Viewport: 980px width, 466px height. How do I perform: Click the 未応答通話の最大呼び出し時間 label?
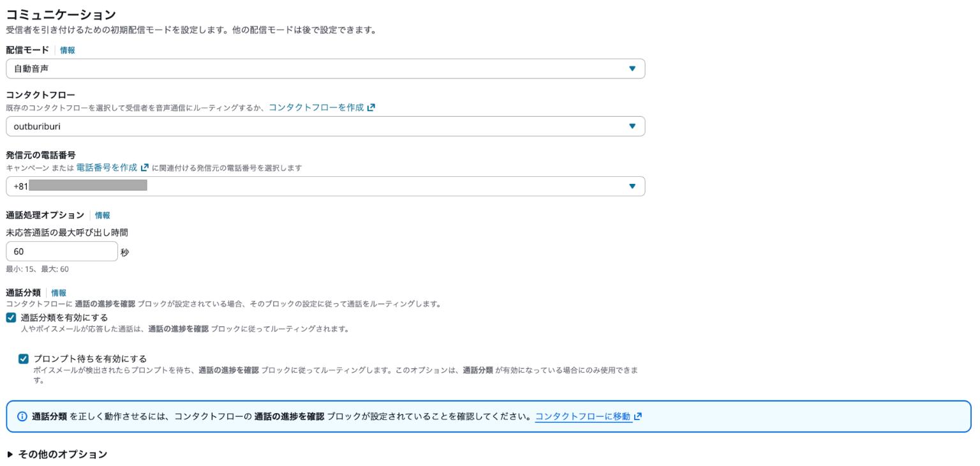click(x=67, y=232)
